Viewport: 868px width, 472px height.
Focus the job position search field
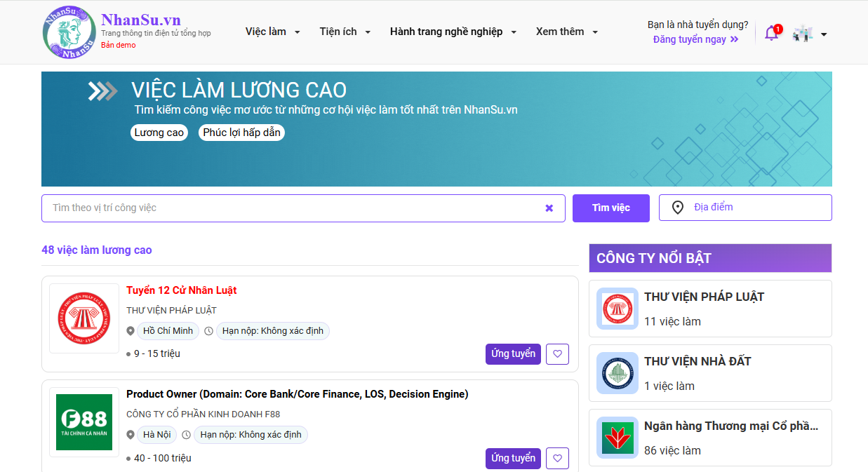click(x=303, y=208)
